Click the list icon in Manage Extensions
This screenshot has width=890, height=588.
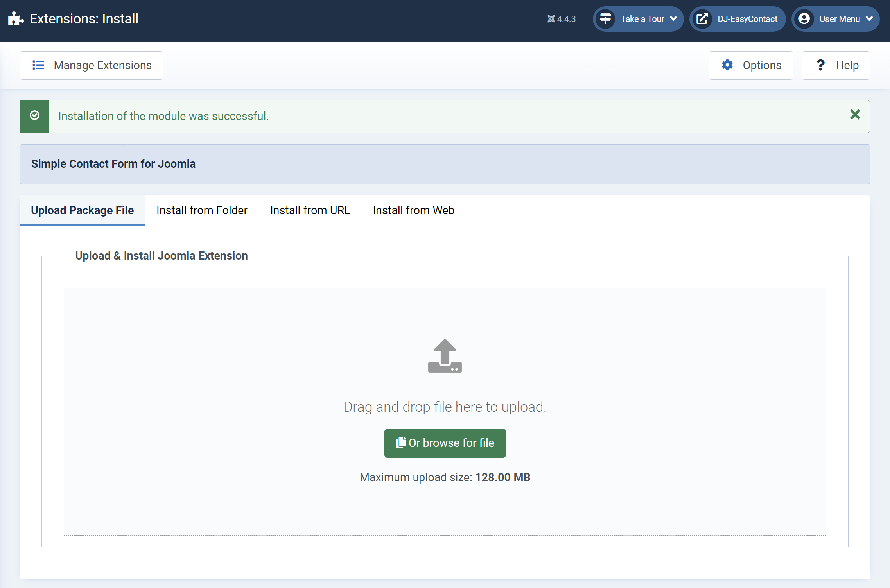38,65
